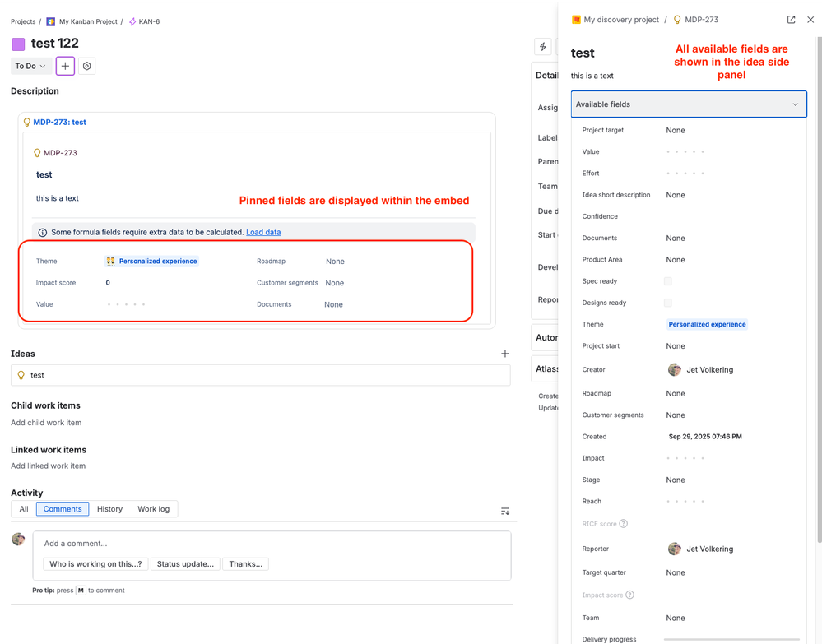Image resolution: width=822 pixels, height=644 pixels.
Task: Select the Comments activity tab
Action: (63, 509)
